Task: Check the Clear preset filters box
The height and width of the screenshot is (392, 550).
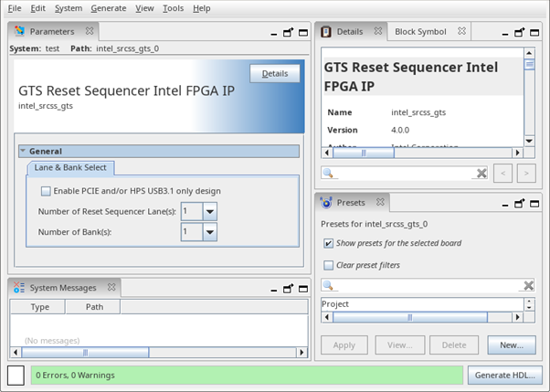Action: pos(328,265)
